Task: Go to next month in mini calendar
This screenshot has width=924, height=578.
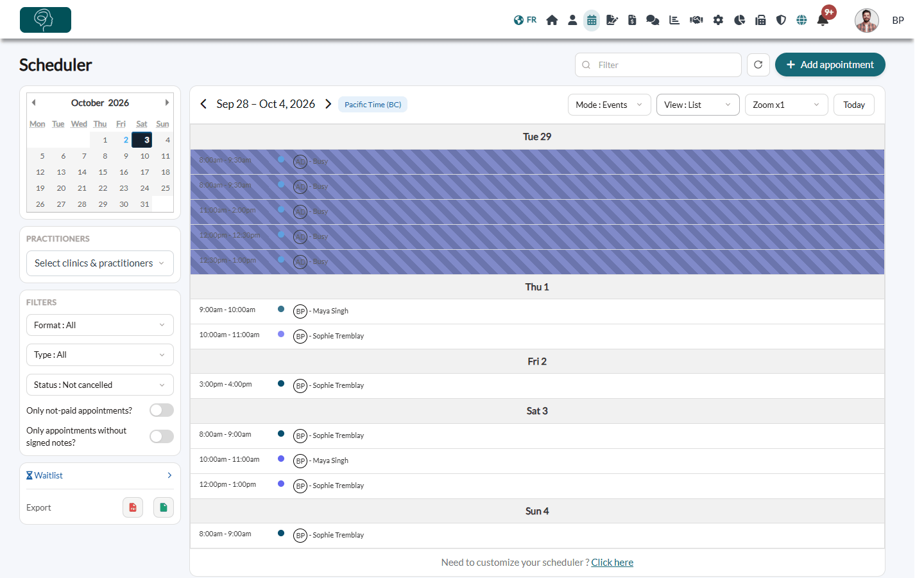Action: (167, 103)
